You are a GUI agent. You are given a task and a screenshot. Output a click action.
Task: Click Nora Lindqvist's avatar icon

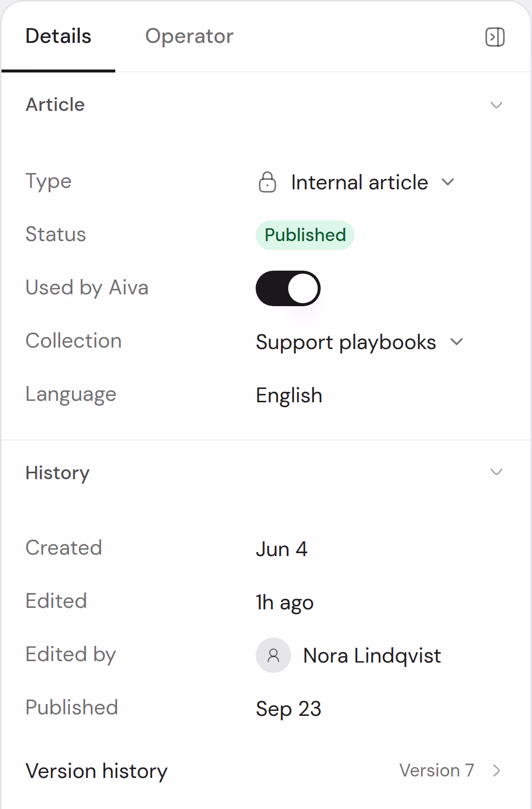(x=273, y=655)
